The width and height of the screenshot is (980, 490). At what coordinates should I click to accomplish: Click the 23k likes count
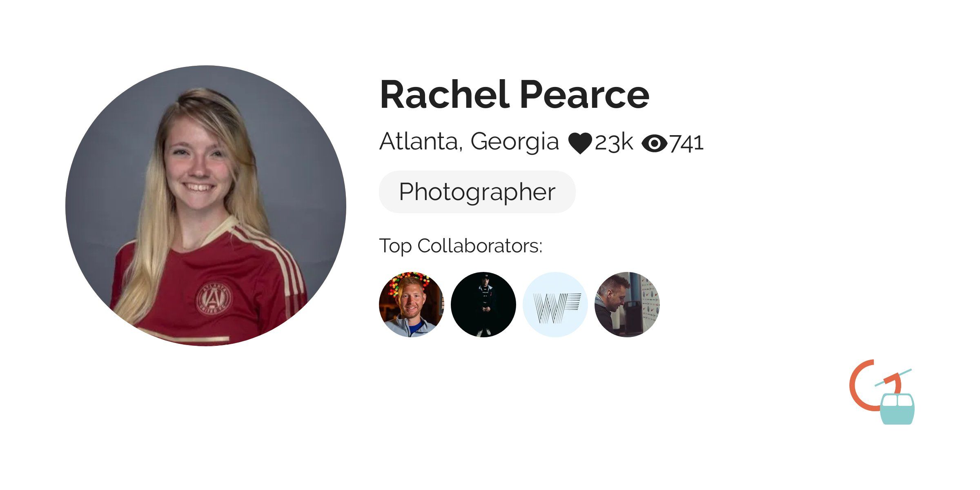pos(614,143)
